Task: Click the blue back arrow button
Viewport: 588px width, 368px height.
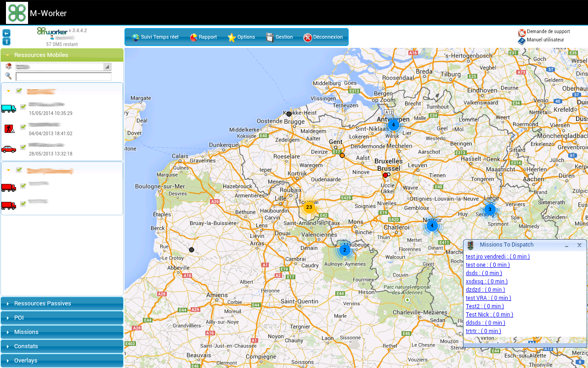Action: pyautogui.click(x=6, y=33)
